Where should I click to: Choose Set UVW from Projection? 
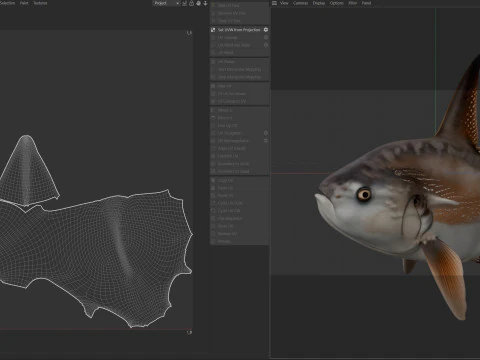click(x=239, y=30)
